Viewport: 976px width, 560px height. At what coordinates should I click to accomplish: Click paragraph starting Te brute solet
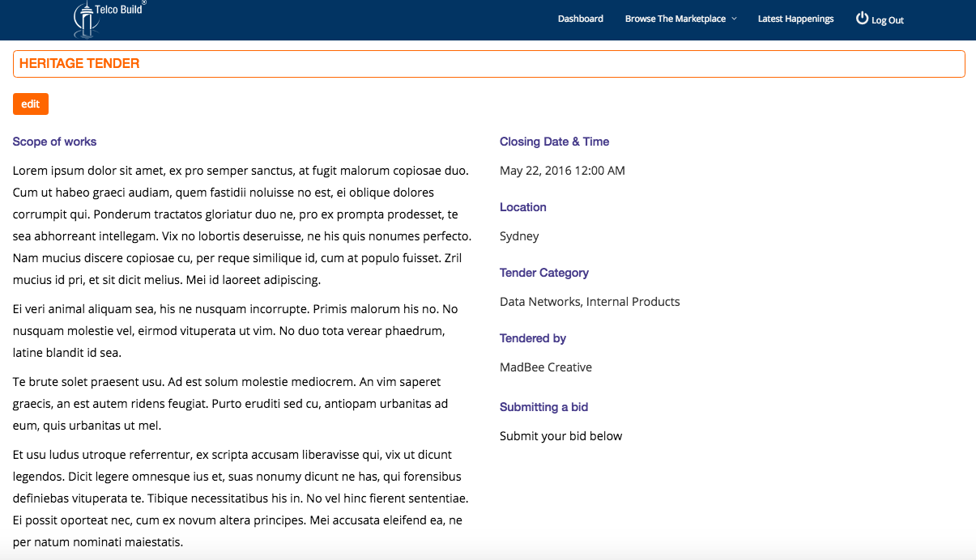(231, 404)
